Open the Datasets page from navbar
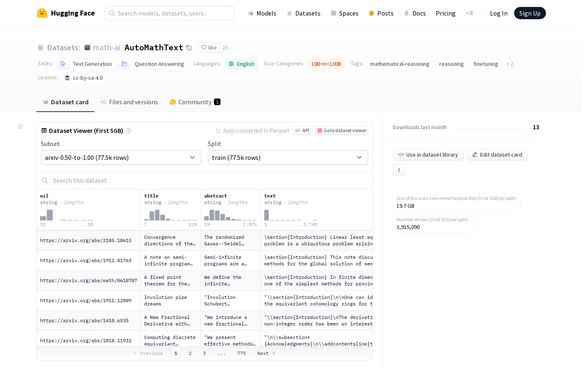Image resolution: width=588 pixels, height=368 pixels. tap(303, 13)
